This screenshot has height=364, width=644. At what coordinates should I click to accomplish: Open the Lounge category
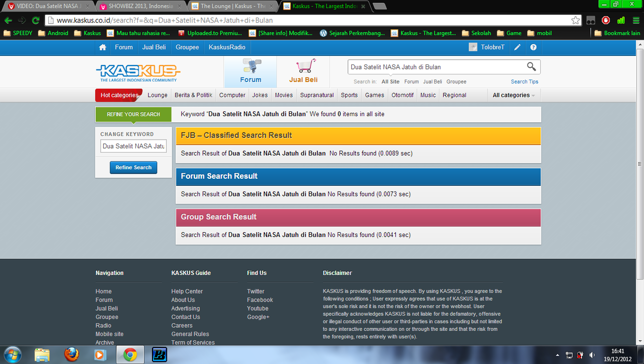pos(157,95)
